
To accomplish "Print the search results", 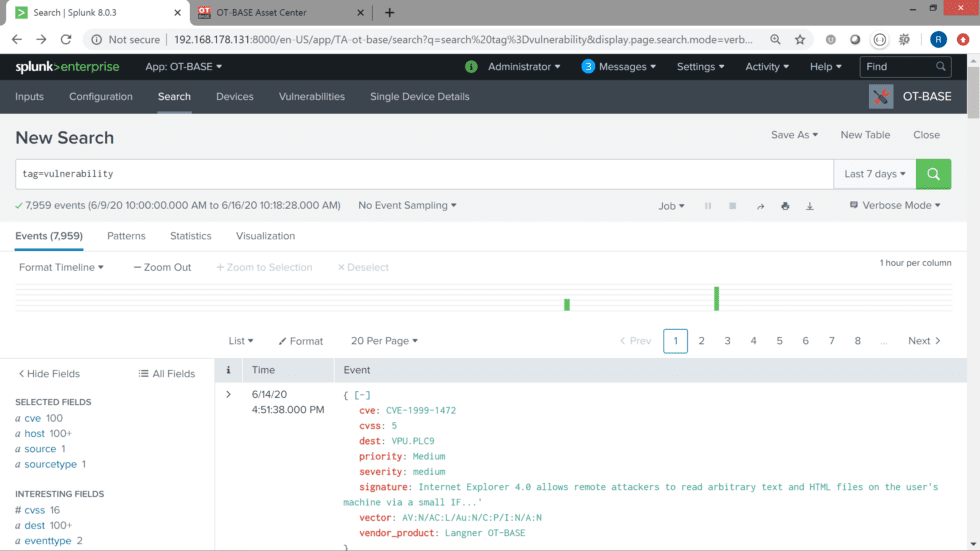I will coord(785,206).
